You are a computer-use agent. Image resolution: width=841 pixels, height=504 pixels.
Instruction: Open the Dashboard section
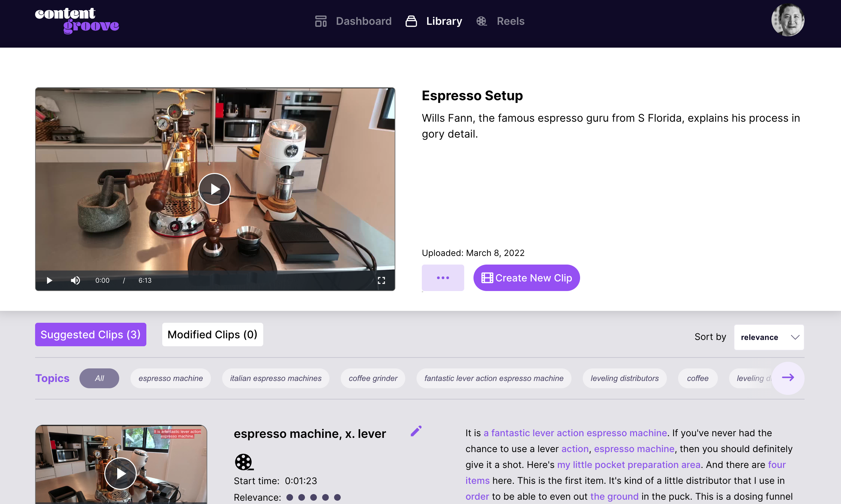[364, 21]
